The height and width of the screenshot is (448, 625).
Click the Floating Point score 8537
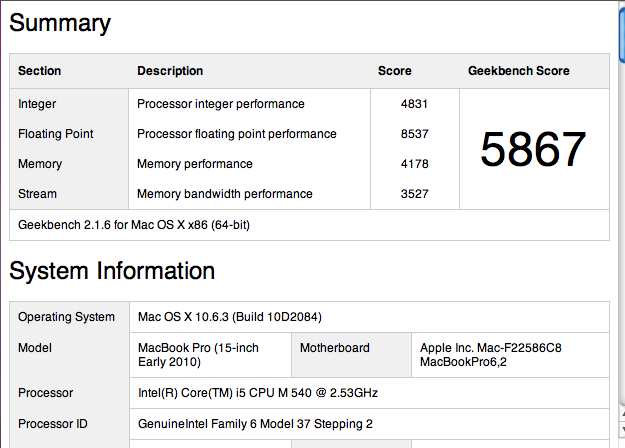pos(415,134)
